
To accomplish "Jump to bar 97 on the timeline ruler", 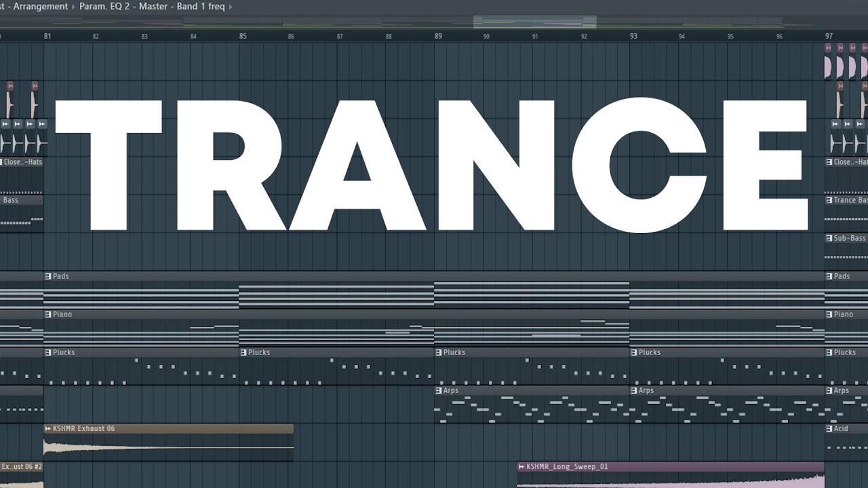I will (x=829, y=35).
